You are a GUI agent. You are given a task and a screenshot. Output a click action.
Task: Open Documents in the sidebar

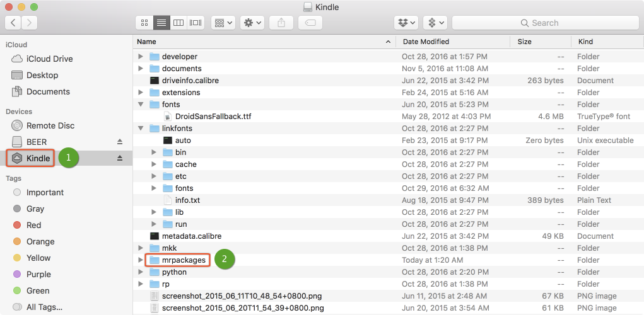[x=48, y=91]
